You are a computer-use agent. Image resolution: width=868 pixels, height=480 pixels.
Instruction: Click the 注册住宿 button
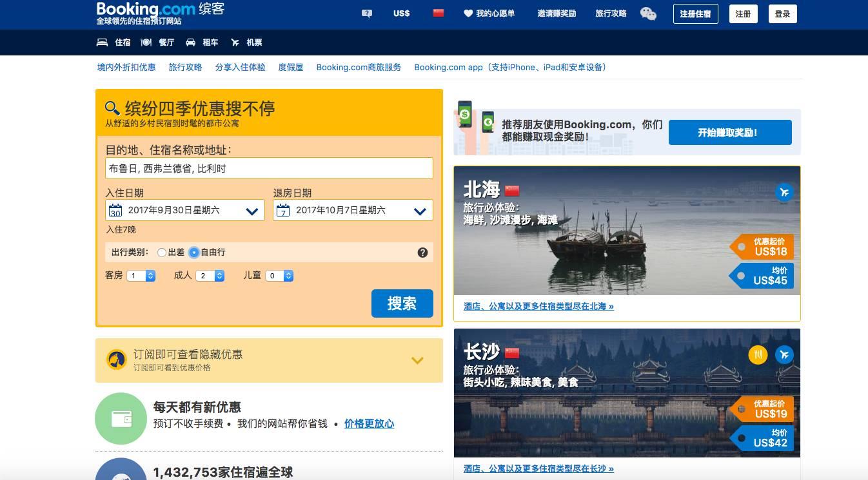695,14
